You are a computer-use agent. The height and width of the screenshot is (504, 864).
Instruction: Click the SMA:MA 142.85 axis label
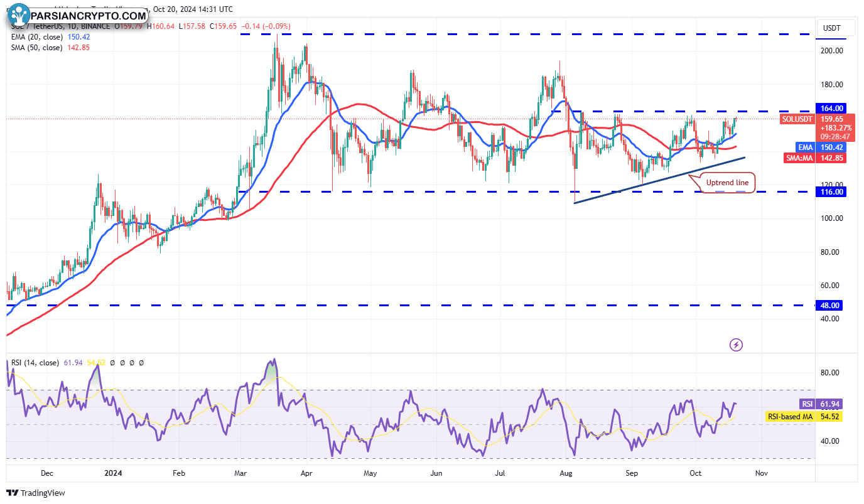click(x=816, y=158)
